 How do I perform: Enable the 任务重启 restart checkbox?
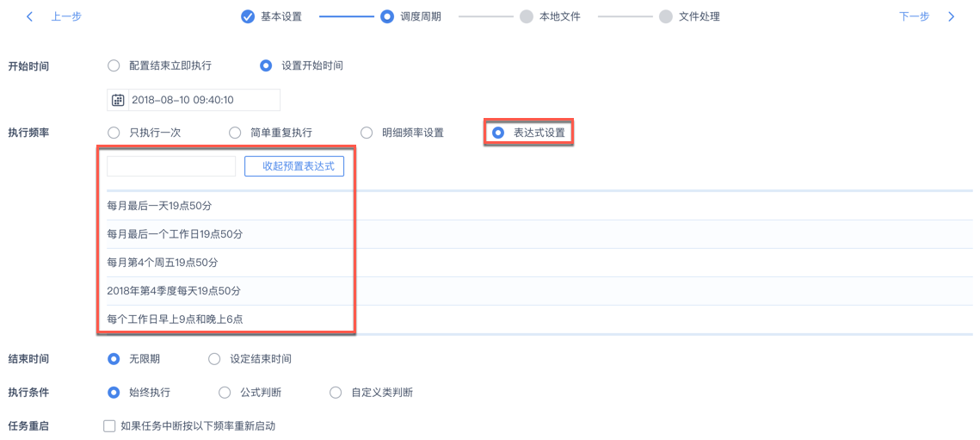click(109, 425)
